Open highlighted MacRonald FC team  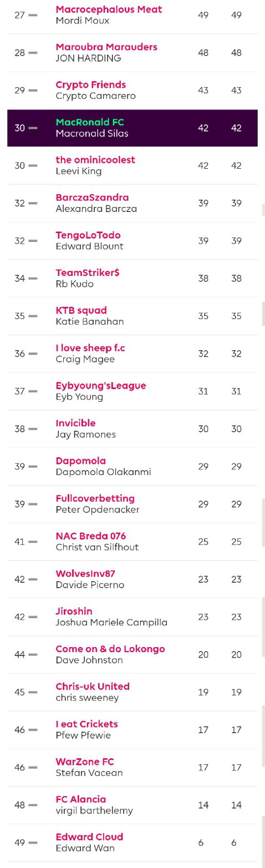coord(90,122)
